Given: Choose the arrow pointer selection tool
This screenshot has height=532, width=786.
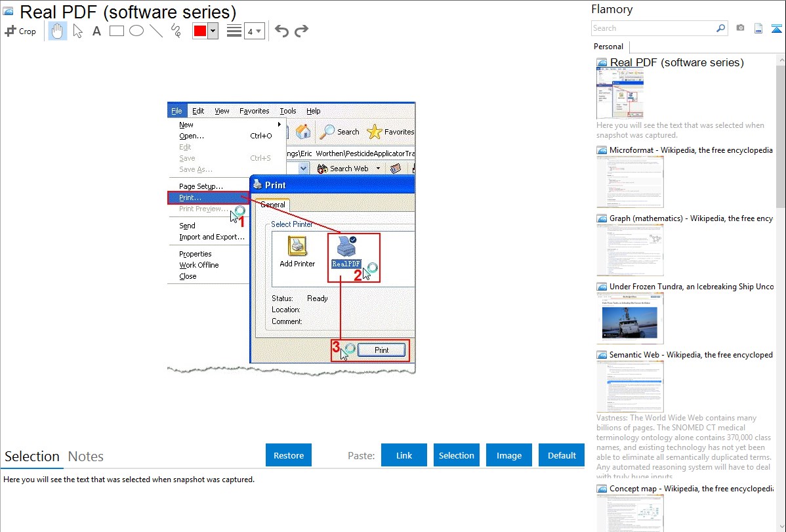Looking at the screenshot, I should click(x=77, y=31).
